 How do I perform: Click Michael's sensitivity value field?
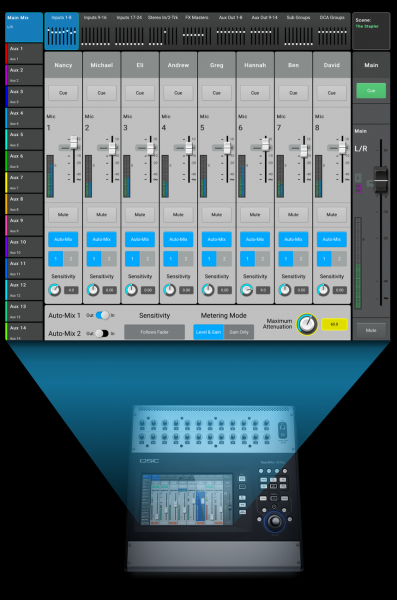coord(109,290)
